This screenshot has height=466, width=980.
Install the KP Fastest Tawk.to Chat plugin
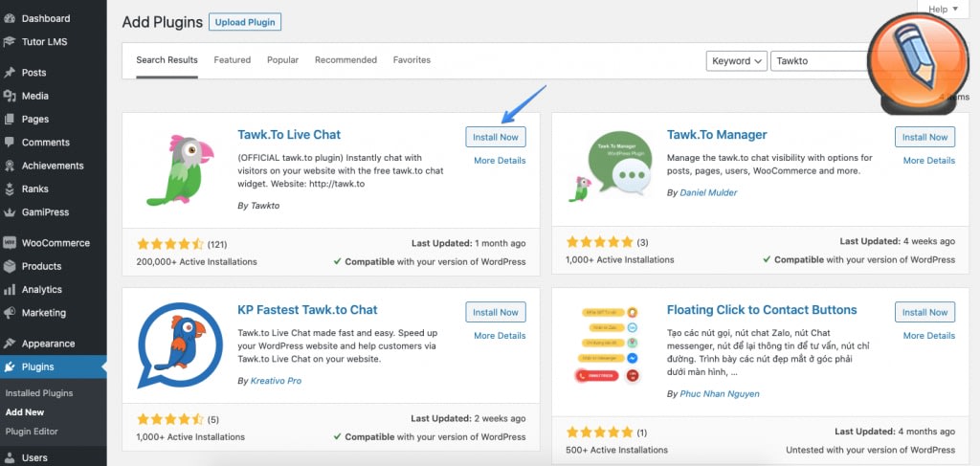pyautogui.click(x=496, y=312)
